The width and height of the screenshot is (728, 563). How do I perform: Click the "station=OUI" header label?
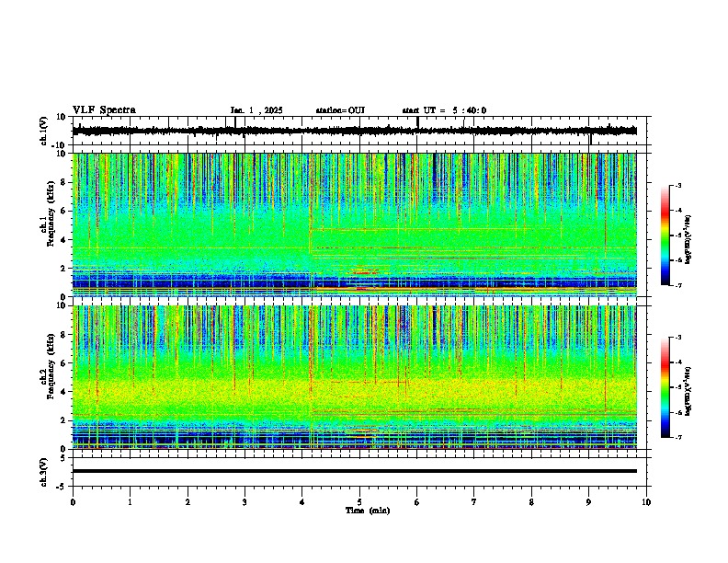340,110
